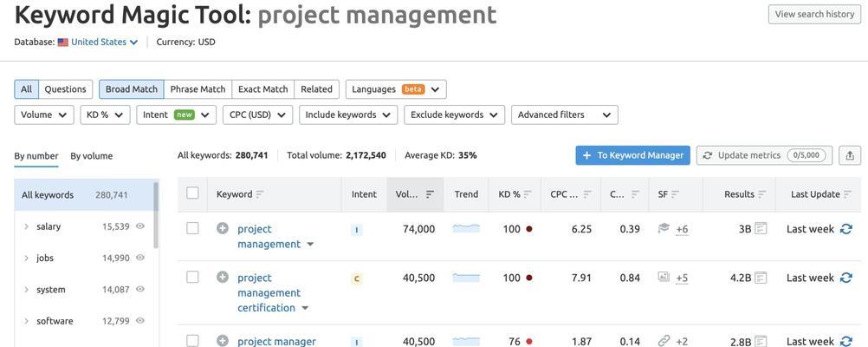Click the To Keyword Manager button
The image size is (868, 347).
pyautogui.click(x=632, y=156)
